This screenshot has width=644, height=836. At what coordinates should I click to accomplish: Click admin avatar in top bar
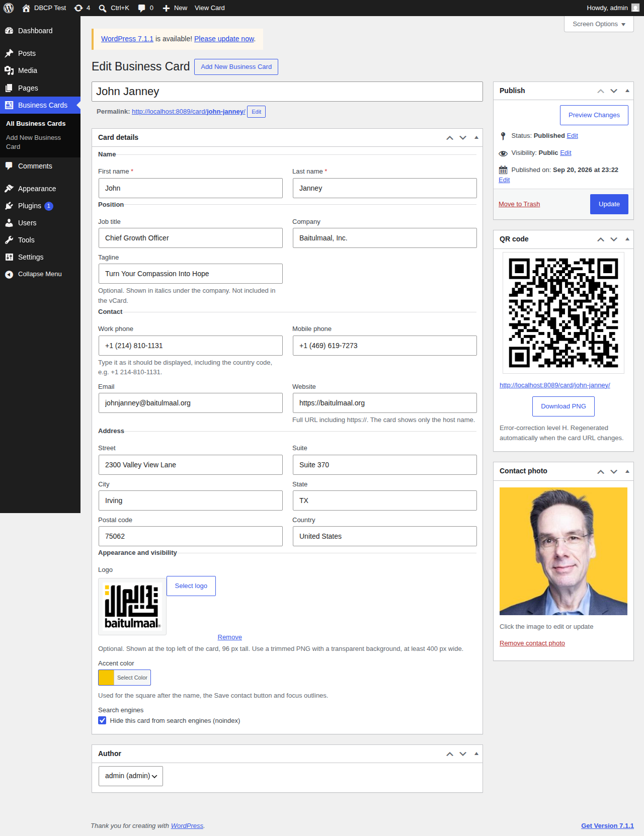click(635, 8)
